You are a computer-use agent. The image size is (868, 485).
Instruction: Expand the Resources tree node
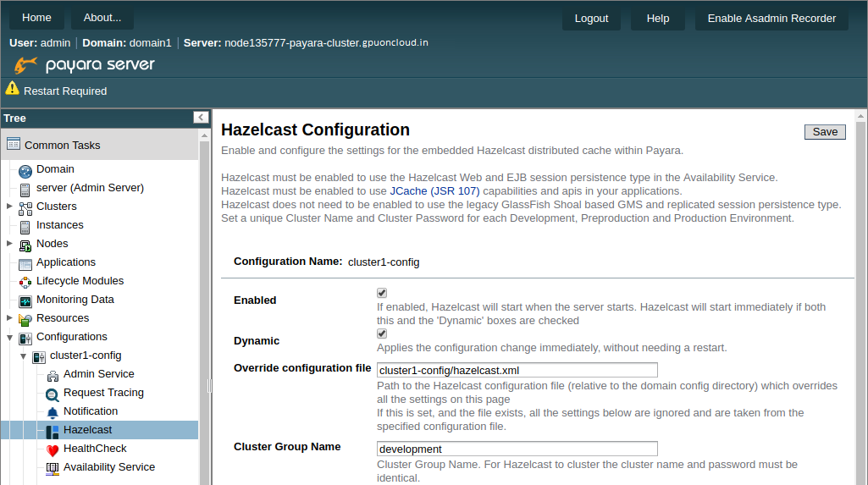tap(9, 318)
